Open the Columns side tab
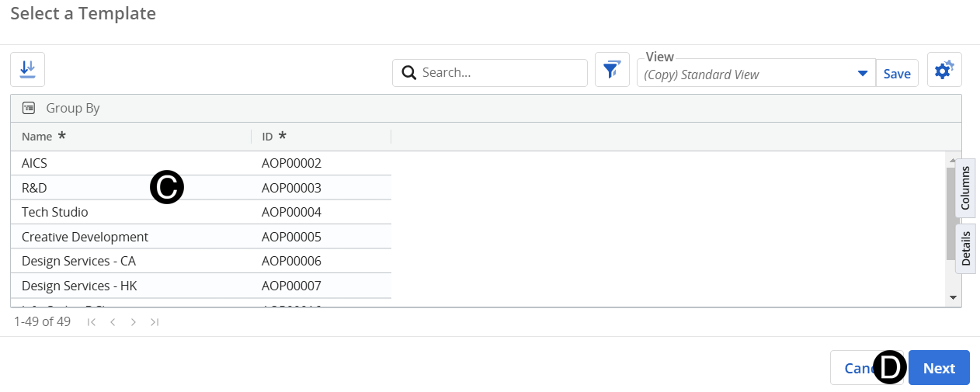This screenshot has height=392, width=980. pos(965,187)
